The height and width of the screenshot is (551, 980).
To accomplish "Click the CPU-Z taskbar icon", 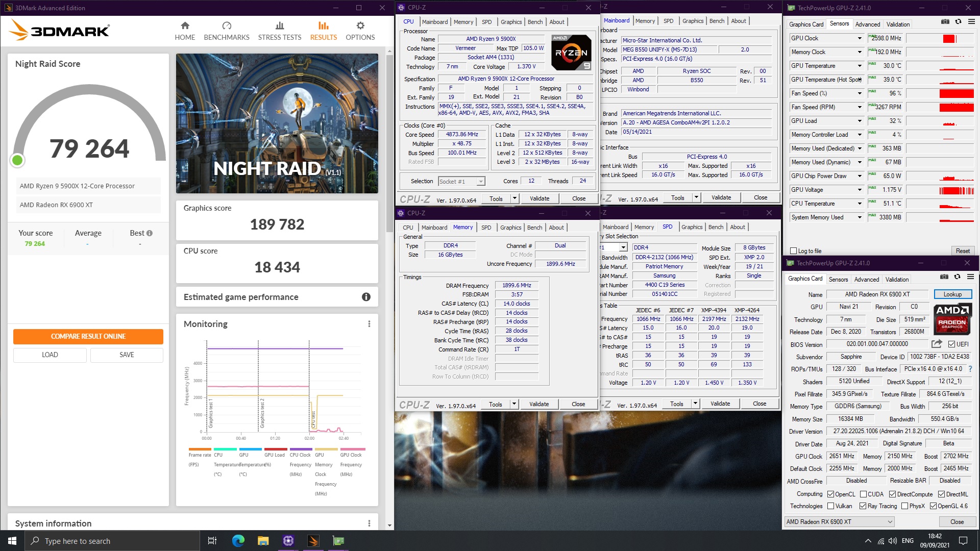I will (288, 541).
